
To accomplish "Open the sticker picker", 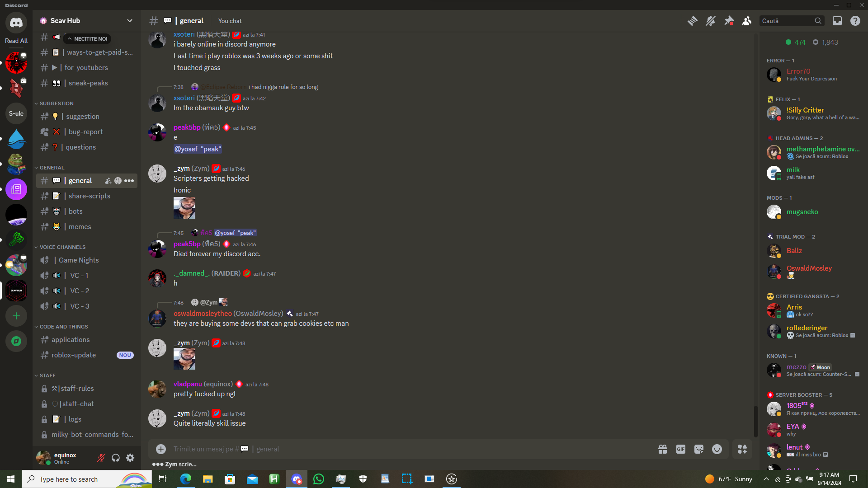I will [699, 449].
